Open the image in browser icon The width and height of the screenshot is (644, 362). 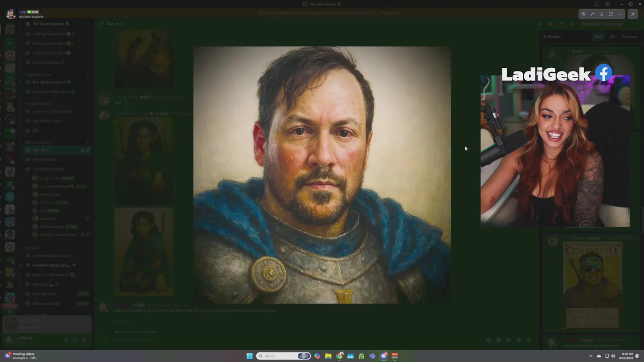611,14
